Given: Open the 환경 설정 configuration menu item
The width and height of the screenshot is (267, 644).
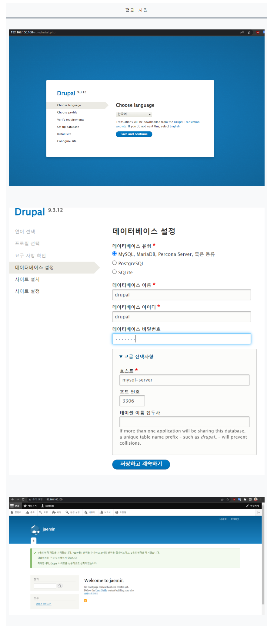Looking at the screenshot, I should coord(73,512).
